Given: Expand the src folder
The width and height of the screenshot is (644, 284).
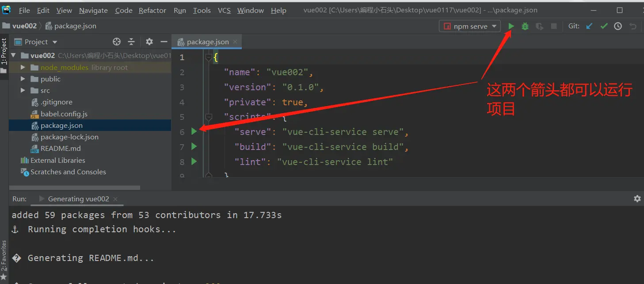Looking at the screenshot, I should (23, 90).
